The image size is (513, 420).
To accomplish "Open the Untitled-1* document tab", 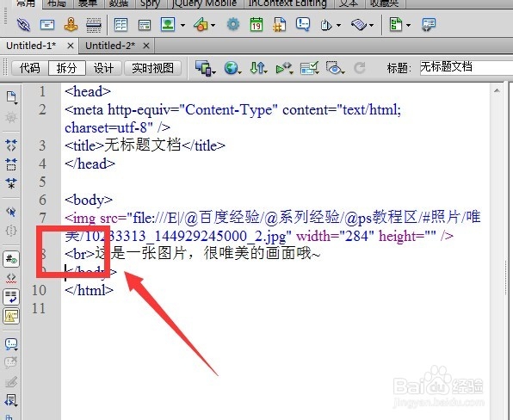I will click(x=31, y=46).
